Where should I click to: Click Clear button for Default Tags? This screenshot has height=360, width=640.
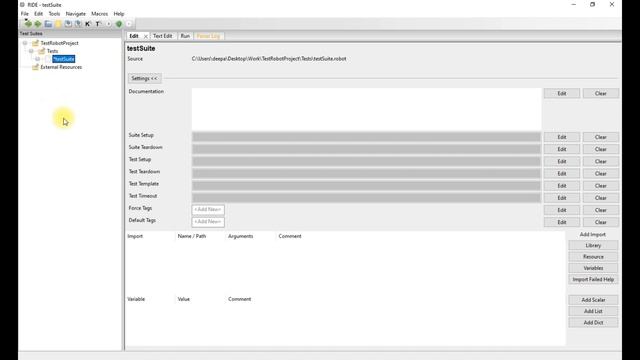600,222
